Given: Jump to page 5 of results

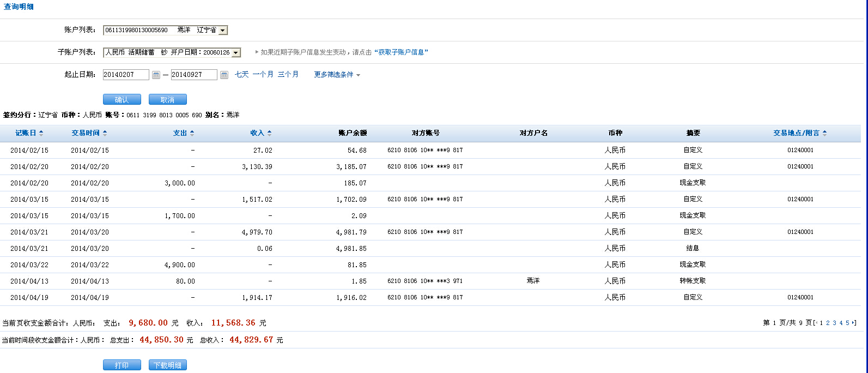Looking at the screenshot, I should click(x=847, y=323).
